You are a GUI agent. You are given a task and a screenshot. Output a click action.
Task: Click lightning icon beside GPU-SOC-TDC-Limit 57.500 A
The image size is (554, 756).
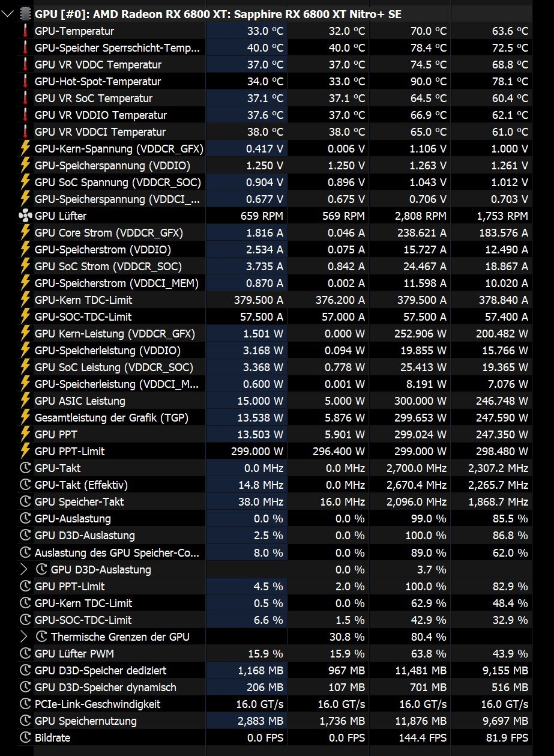pyautogui.click(x=25, y=316)
